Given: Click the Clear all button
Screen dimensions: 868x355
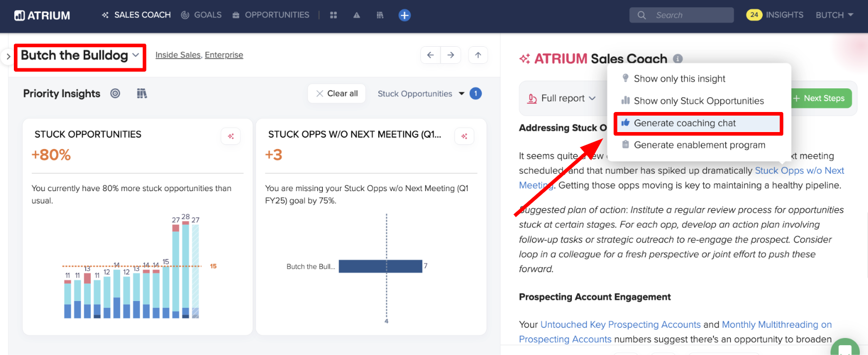Looking at the screenshot, I should 337,94.
